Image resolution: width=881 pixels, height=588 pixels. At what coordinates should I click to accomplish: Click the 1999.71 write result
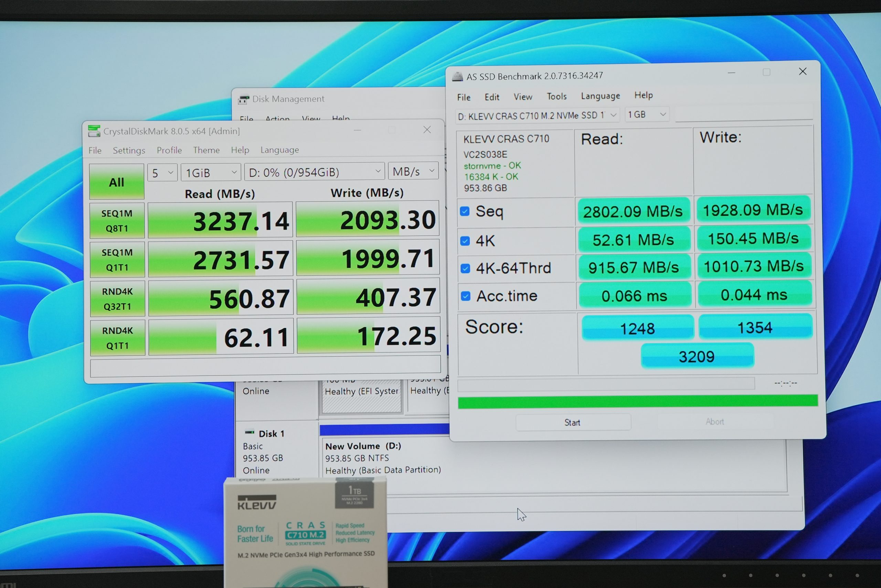[x=368, y=258]
